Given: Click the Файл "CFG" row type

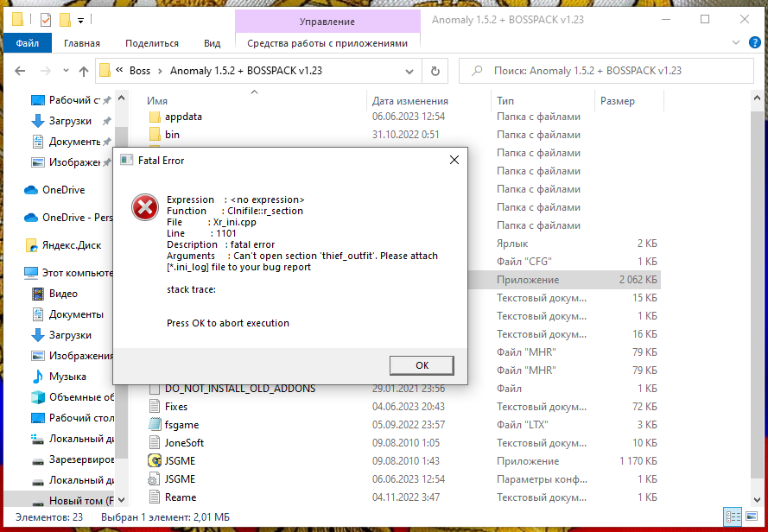Looking at the screenshot, I should coord(523,262).
